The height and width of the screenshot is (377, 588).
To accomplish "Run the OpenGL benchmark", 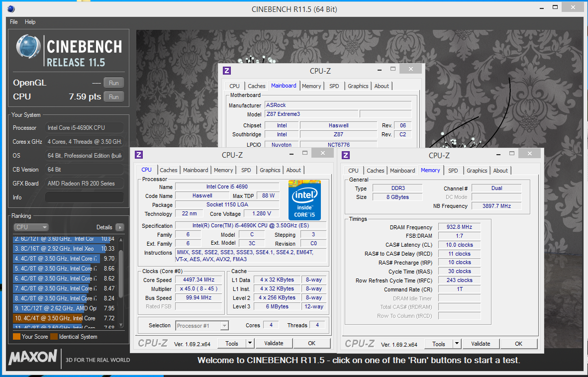I will pyautogui.click(x=113, y=83).
